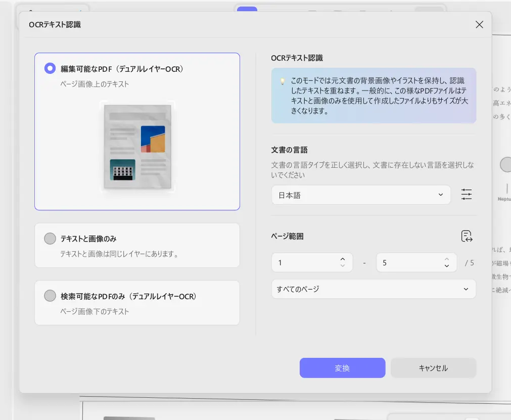Click the document preview thumbnail
Screen dimensions: 511x420
[137, 147]
